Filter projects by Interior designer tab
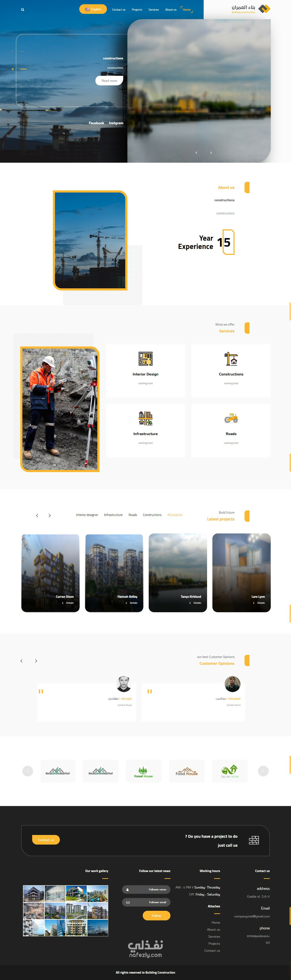 pos(87,515)
